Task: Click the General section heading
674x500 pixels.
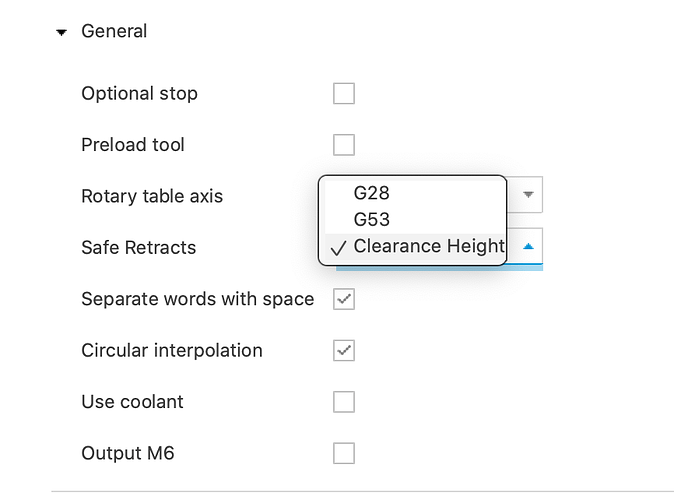Action: 114,31
